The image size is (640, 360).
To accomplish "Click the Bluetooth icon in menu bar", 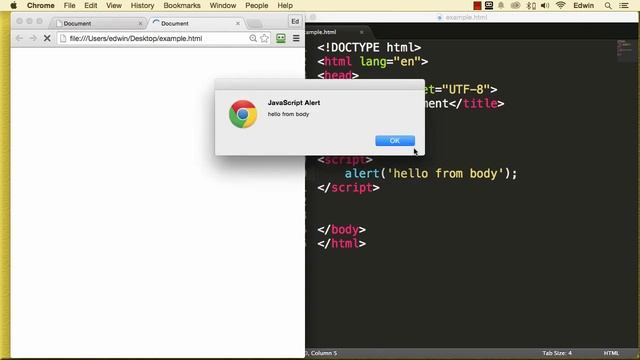I will coord(531,5).
